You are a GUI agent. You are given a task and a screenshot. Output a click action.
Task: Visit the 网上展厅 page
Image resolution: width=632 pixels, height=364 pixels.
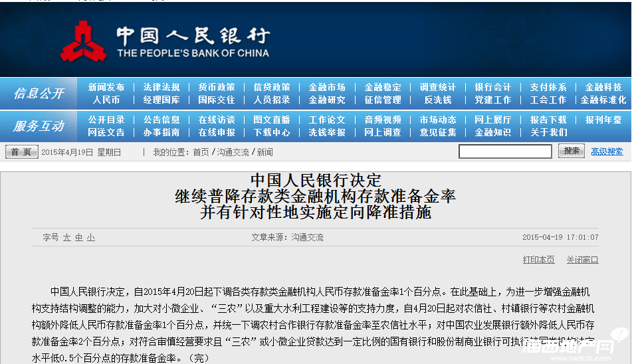pyautogui.click(x=492, y=120)
